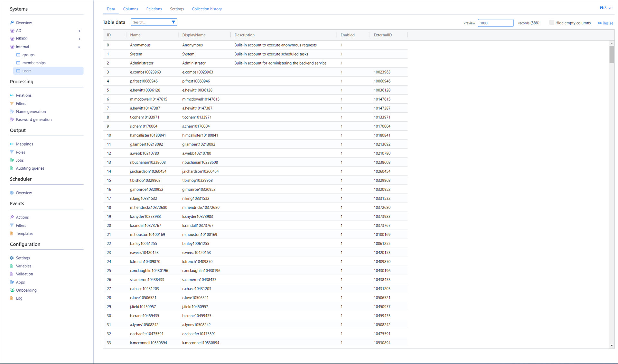The width and height of the screenshot is (618, 364).
Task: Click the Resize link icon
Action: tap(600, 23)
